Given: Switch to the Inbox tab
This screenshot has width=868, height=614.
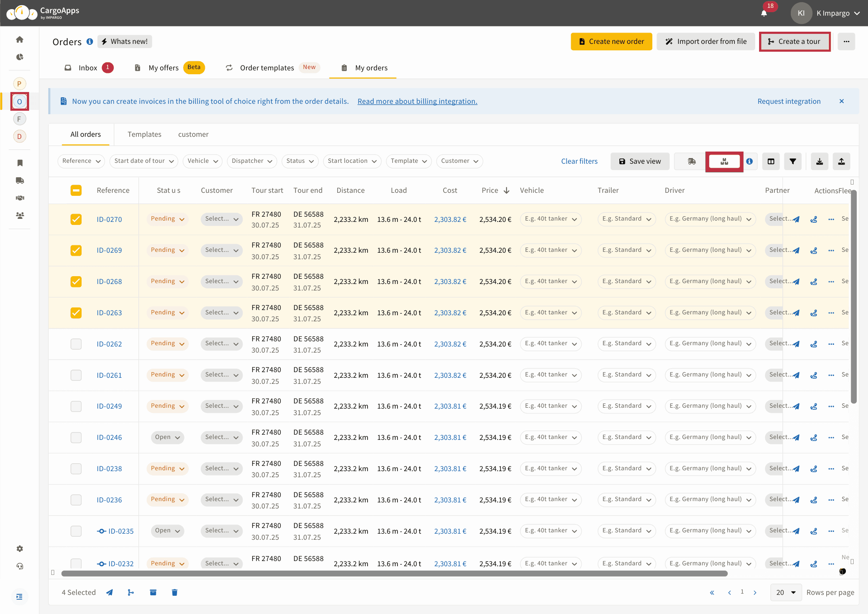Looking at the screenshot, I should pos(88,68).
